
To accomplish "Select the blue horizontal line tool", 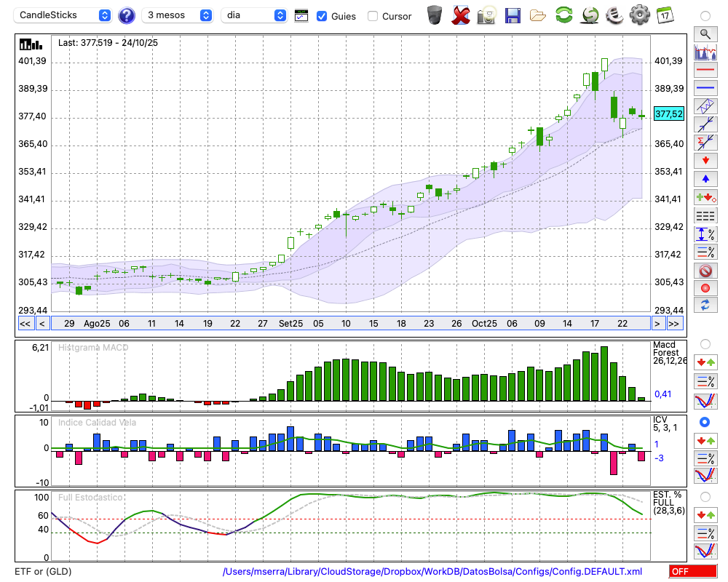I will (x=705, y=88).
